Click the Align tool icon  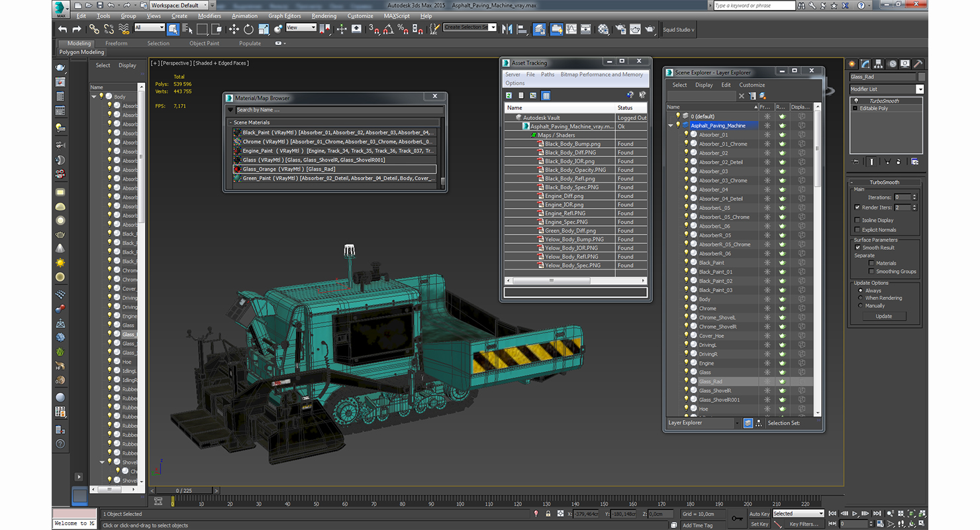[x=522, y=29]
